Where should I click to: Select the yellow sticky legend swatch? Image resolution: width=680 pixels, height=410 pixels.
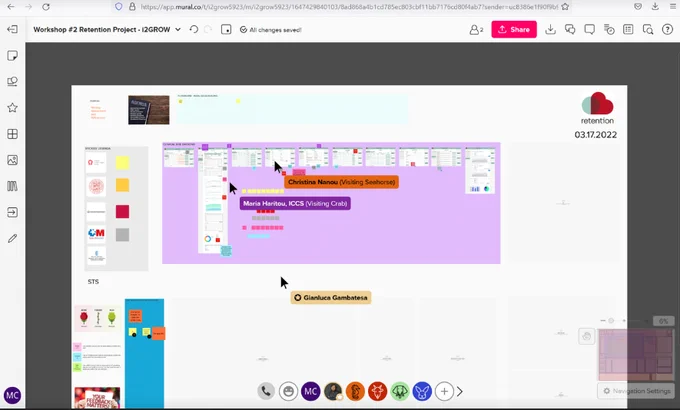coord(122,163)
